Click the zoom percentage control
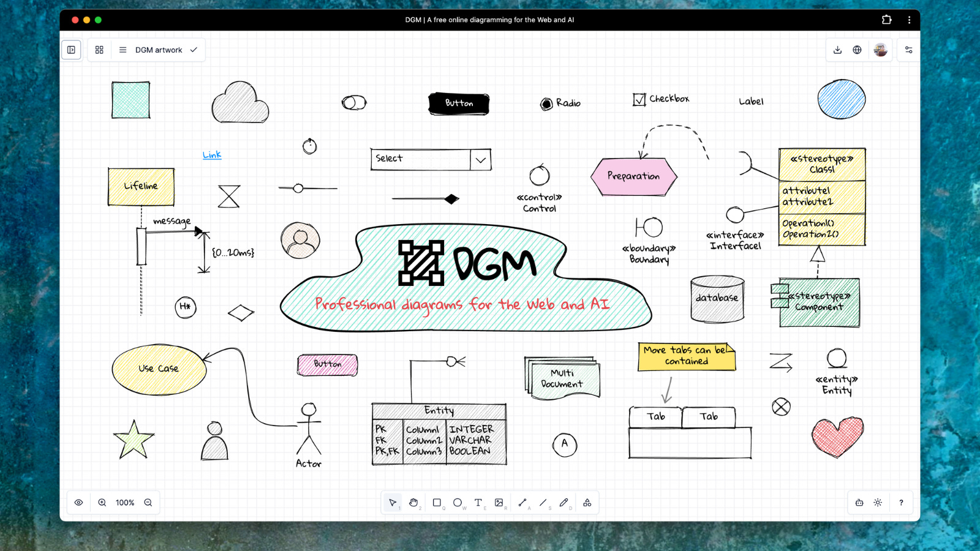This screenshot has height=551, width=980. click(125, 502)
